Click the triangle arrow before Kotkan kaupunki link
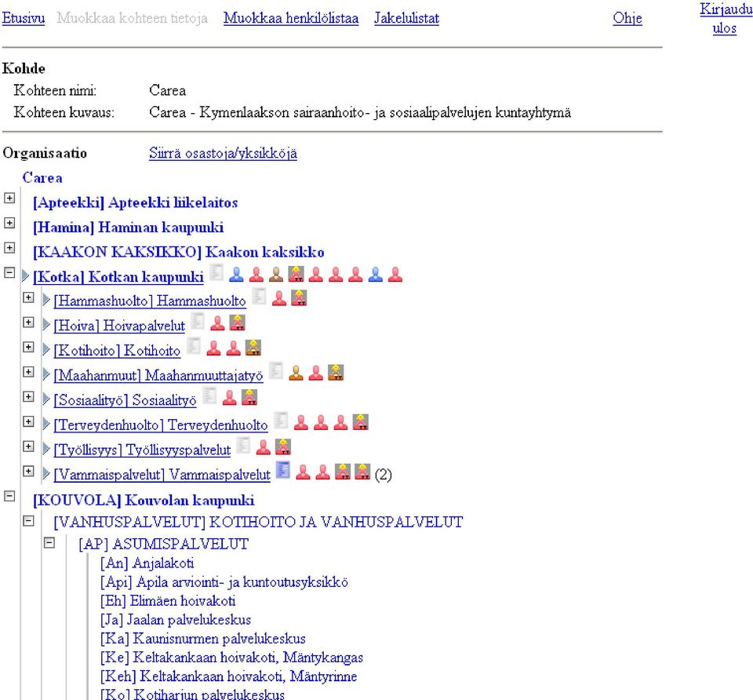 coord(25,275)
